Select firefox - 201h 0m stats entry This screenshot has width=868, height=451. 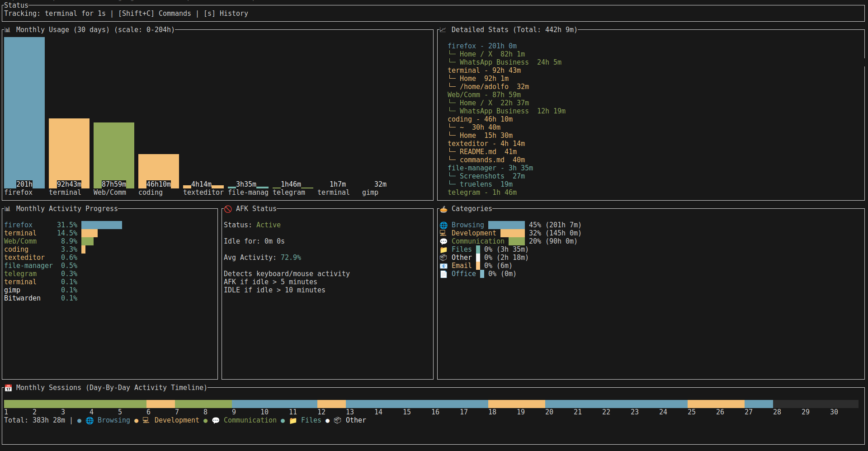click(482, 46)
